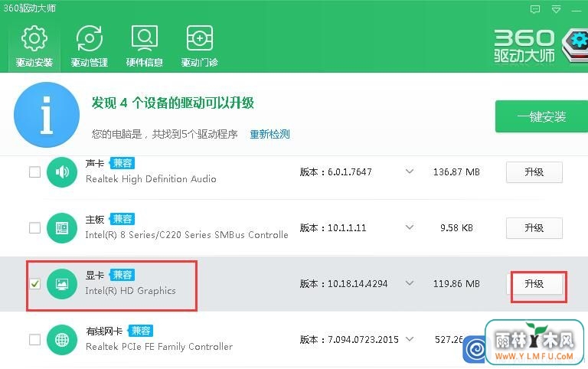Expand version dropdown for 10.1.1.11
This screenshot has width=588, height=369.
tap(410, 227)
